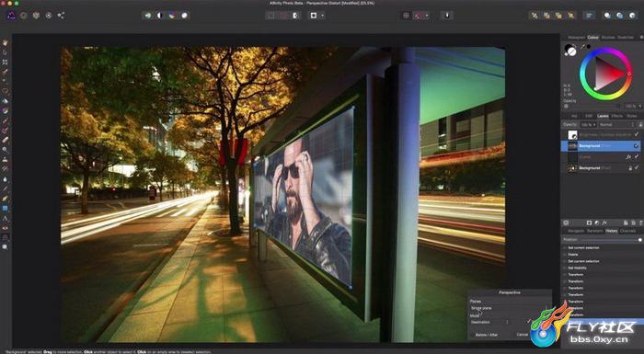Viewport: 644px width, 354px height.
Task: Toggle visibility of selected Background layer
Action: pyautogui.click(x=637, y=146)
